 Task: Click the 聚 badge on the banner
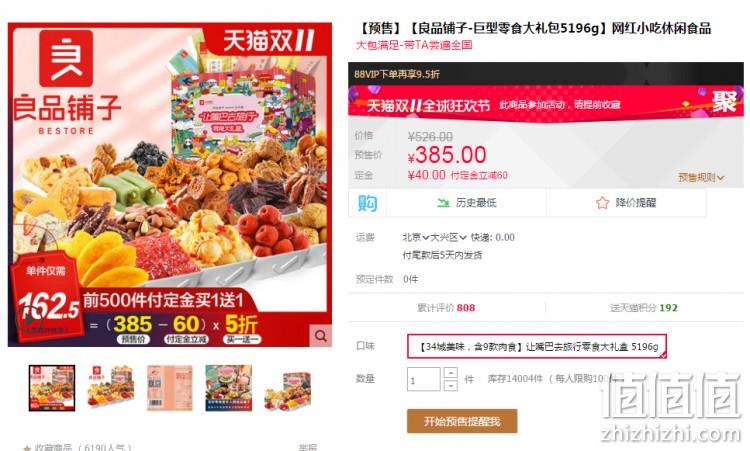(x=724, y=101)
